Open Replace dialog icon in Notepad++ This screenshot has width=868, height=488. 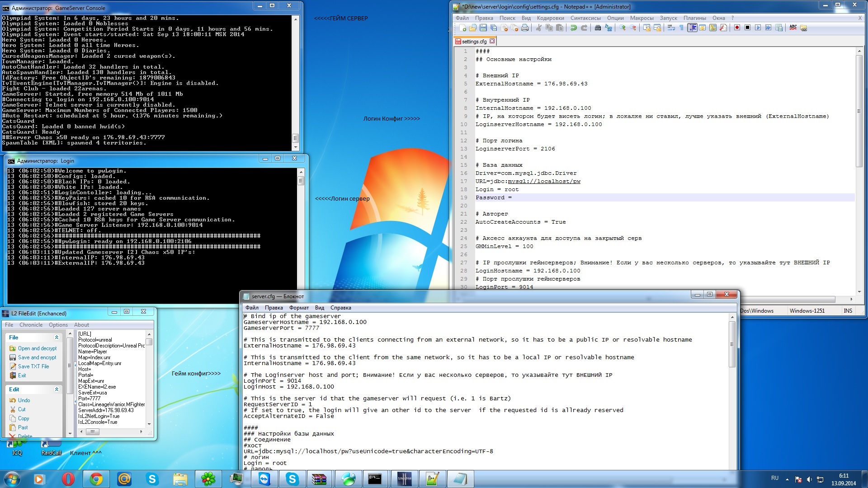(x=609, y=28)
